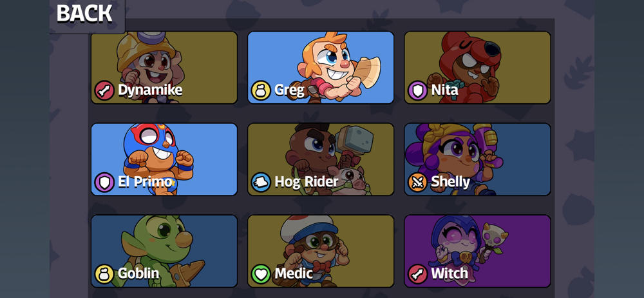Select the Hog Rider card

321,159
